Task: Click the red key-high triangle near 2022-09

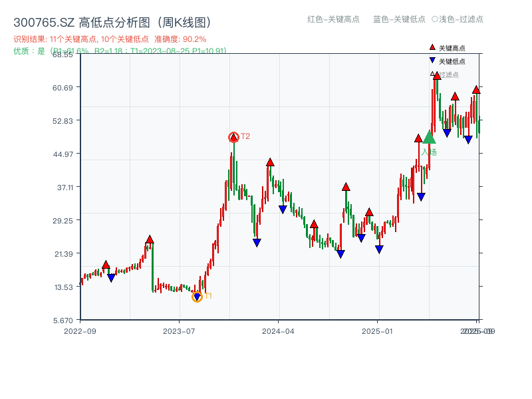Action: pos(104,264)
